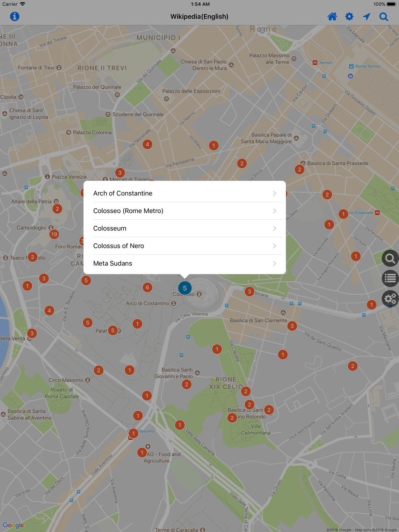Tap marker 2 below Basilica Santi Giovanni e Paolo

pos(186,384)
